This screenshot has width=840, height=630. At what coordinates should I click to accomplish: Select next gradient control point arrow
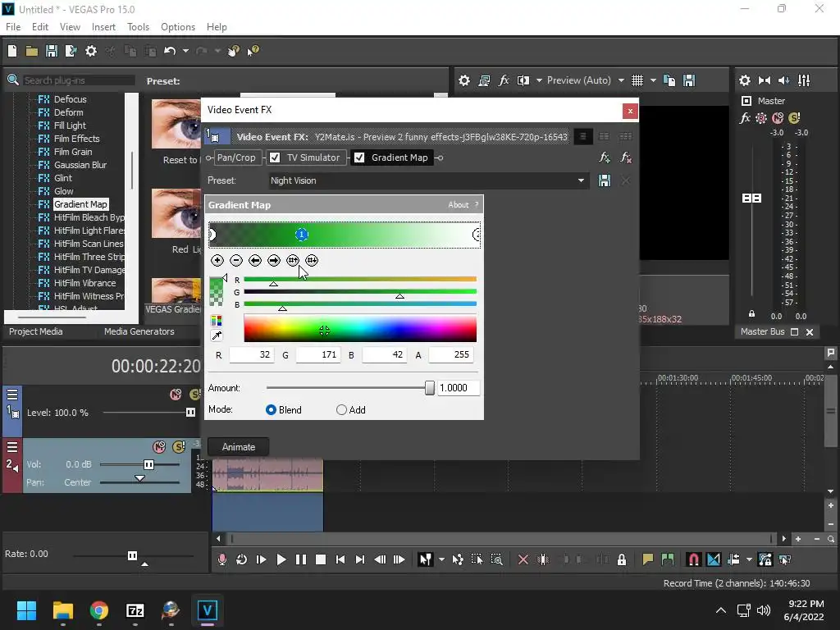coord(274,260)
